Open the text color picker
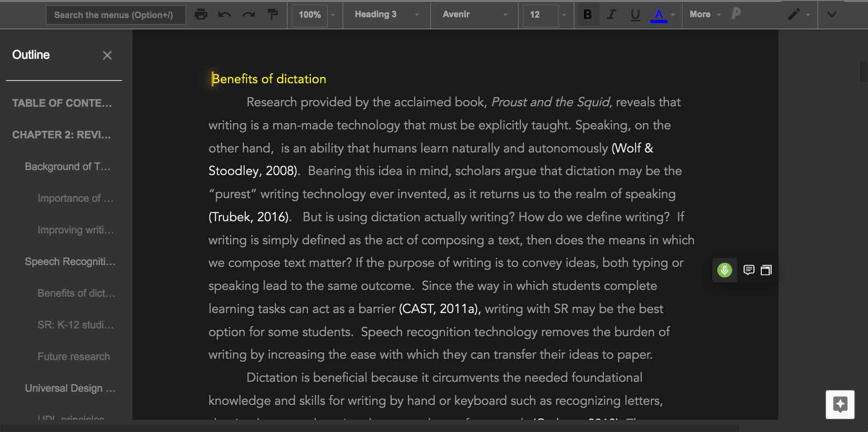This screenshot has height=432, width=868. tap(659, 15)
